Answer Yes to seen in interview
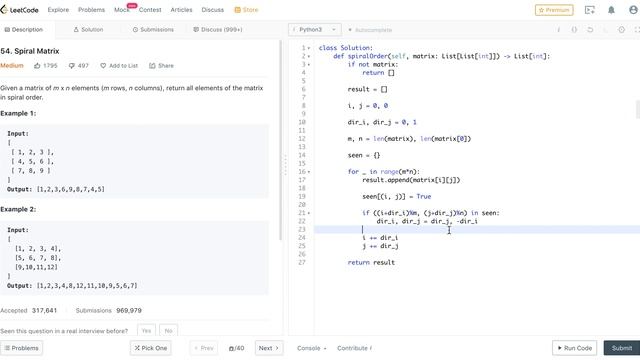 coord(146,331)
